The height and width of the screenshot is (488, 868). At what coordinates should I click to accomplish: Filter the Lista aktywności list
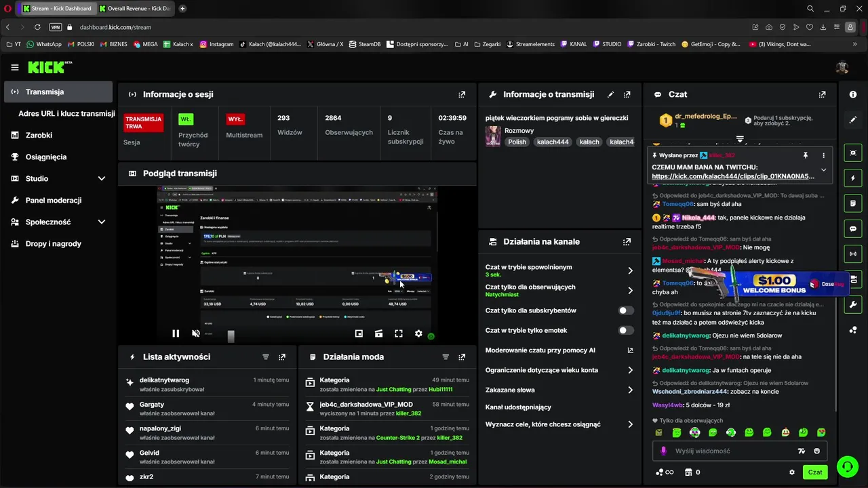click(266, 357)
